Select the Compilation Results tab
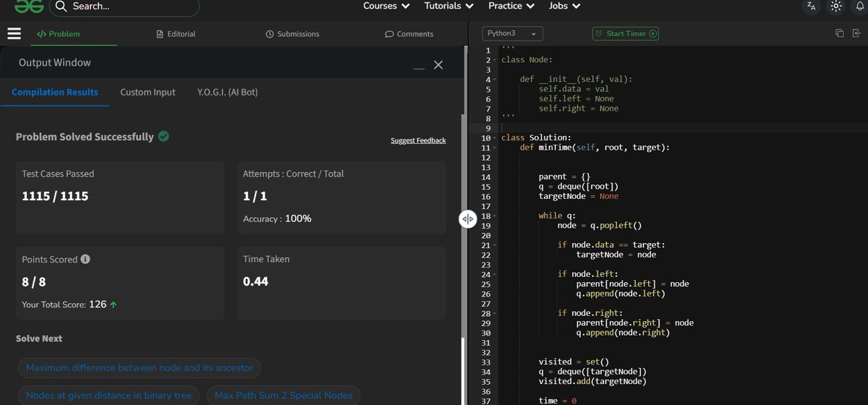 pyautogui.click(x=55, y=92)
